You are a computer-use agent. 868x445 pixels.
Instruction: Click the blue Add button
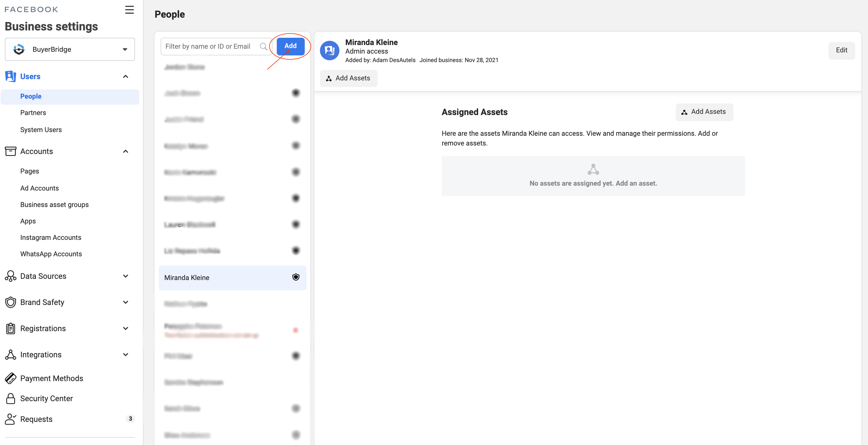pos(290,46)
